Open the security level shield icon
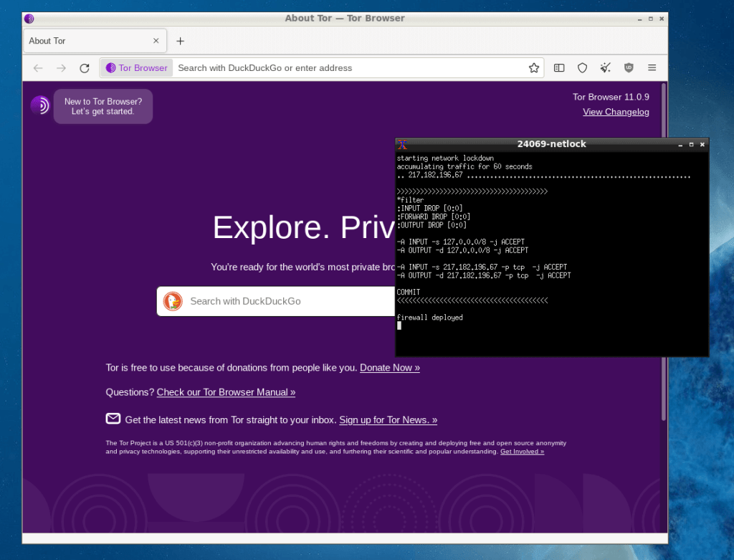Image resolution: width=734 pixels, height=560 pixels. (582, 68)
